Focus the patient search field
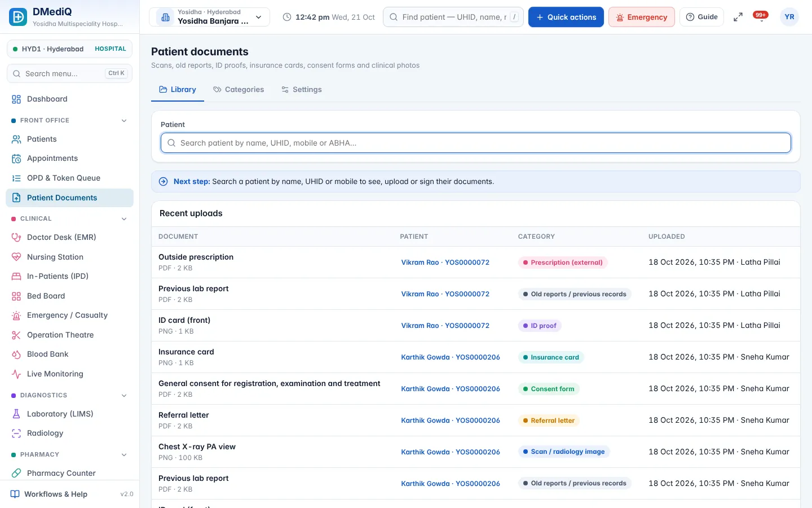The width and height of the screenshot is (812, 508). click(x=476, y=143)
